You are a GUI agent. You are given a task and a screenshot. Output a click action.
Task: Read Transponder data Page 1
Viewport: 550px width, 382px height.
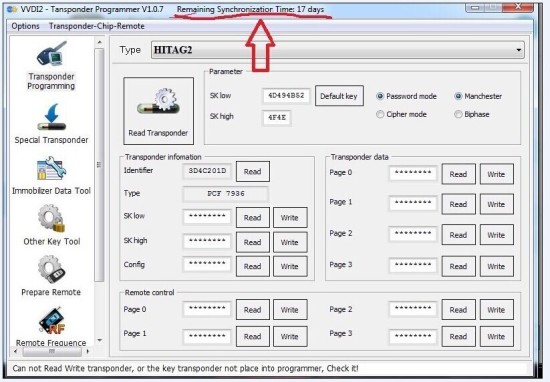pos(458,204)
